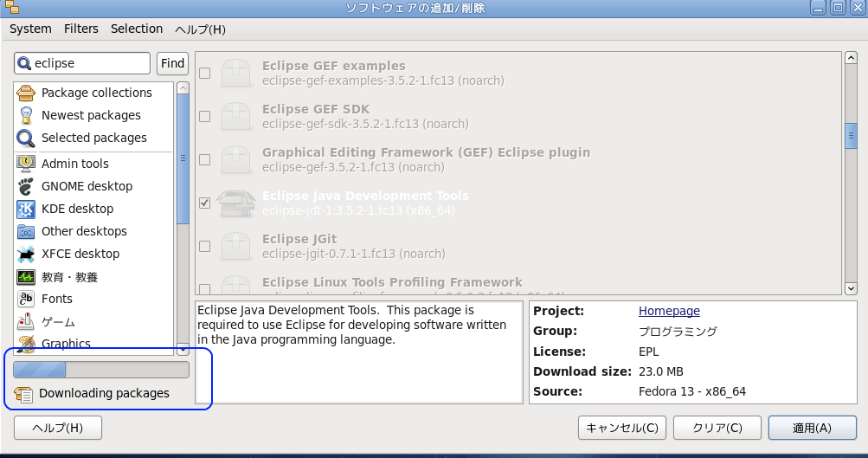Screen dimensions: 868x458
Task: Click the キャンセル(C) button
Action: (x=622, y=428)
